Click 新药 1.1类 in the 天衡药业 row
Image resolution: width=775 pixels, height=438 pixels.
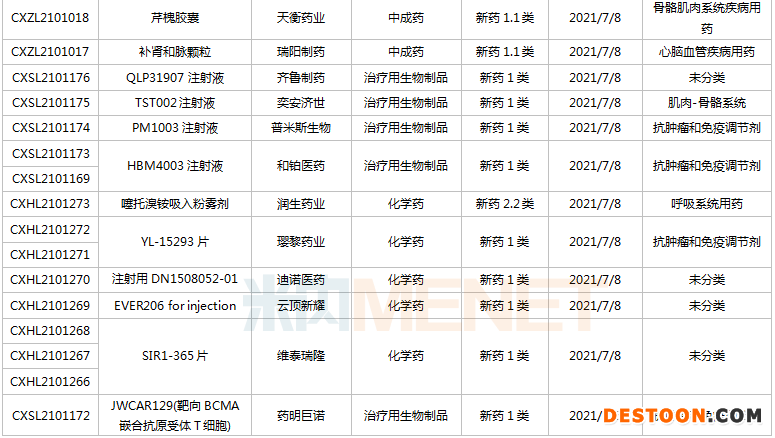click(505, 18)
